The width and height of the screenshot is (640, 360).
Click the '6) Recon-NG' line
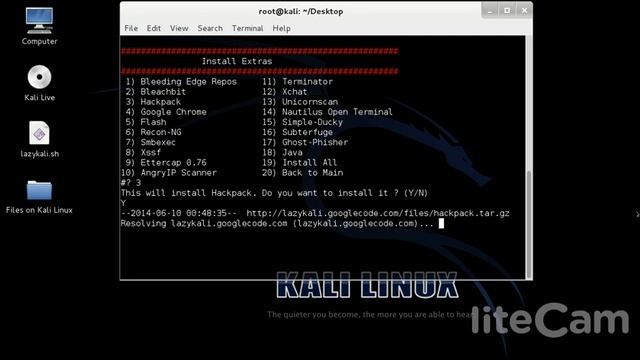153,132
